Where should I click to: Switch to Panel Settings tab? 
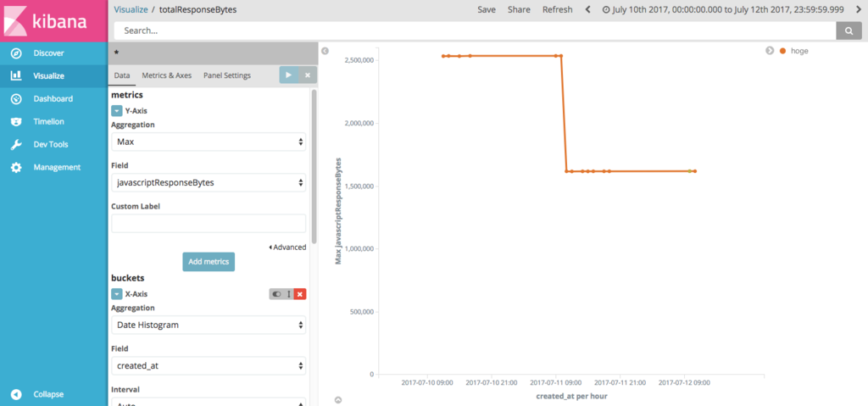click(227, 75)
